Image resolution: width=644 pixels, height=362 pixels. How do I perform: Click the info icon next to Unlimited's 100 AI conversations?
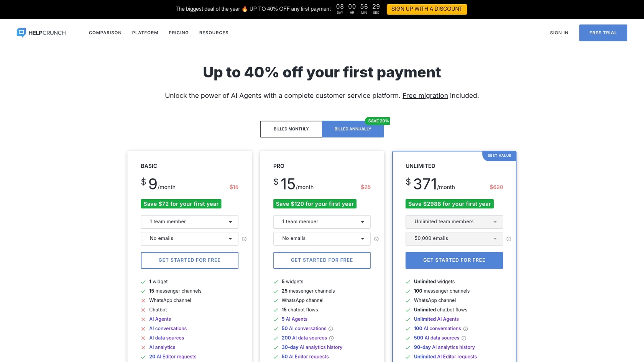pyautogui.click(x=465, y=329)
